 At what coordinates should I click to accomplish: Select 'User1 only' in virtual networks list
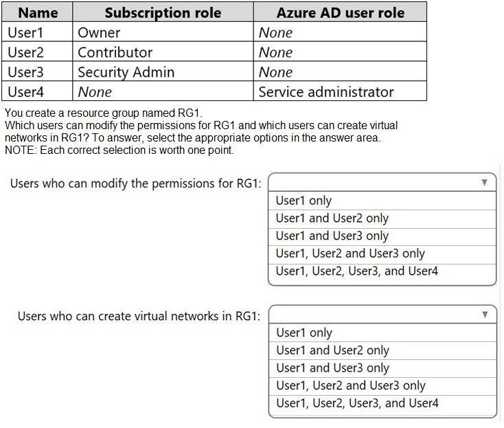[x=382, y=333]
